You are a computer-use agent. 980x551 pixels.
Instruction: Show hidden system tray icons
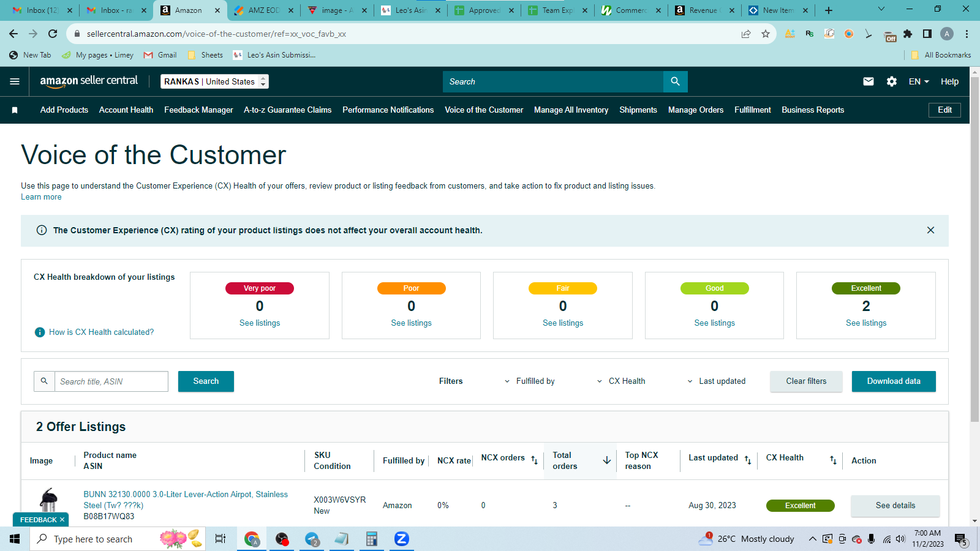pyautogui.click(x=812, y=539)
